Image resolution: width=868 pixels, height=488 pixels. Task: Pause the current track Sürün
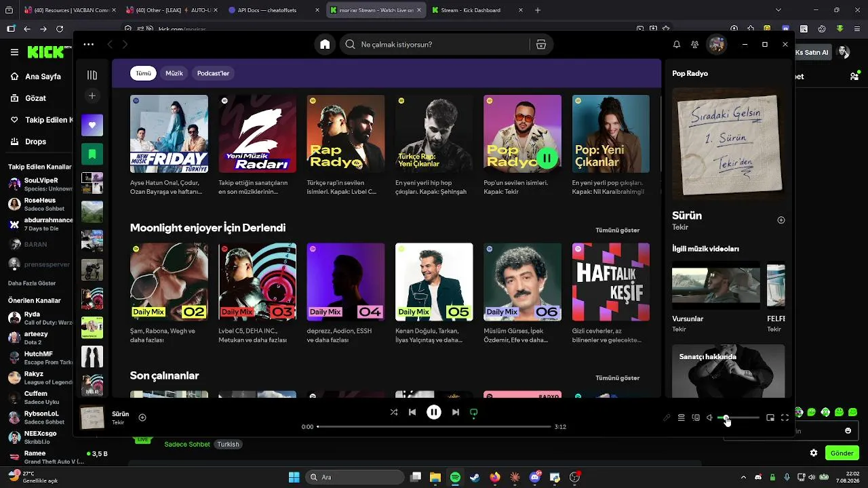434,412
